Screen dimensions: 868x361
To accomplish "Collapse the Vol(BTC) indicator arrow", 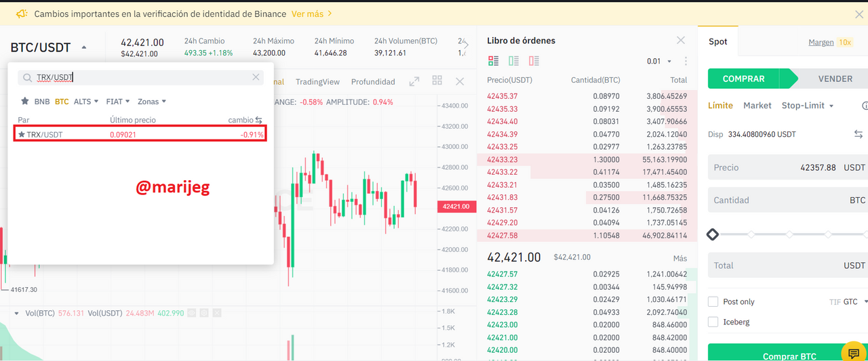I will (16, 314).
